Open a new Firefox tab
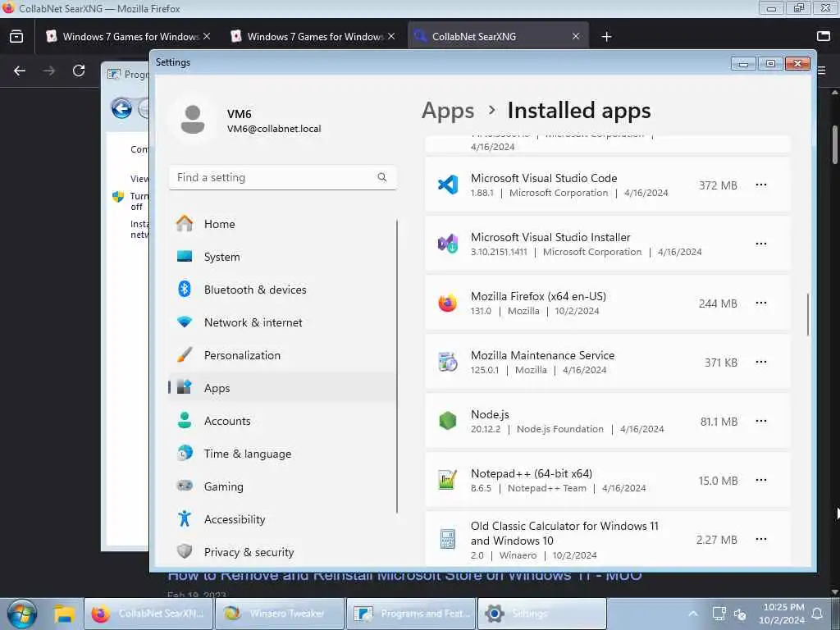840x630 pixels. [x=606, y=36]
